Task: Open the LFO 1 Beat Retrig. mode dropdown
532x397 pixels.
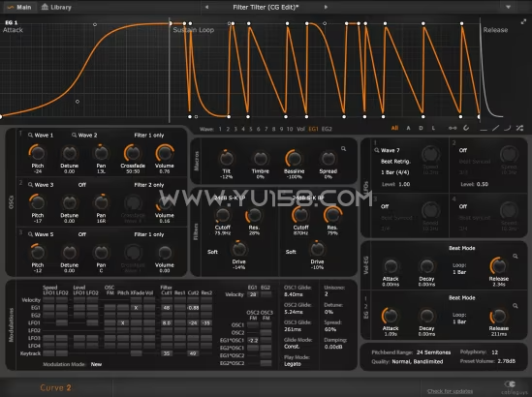Action: [395, 162]
